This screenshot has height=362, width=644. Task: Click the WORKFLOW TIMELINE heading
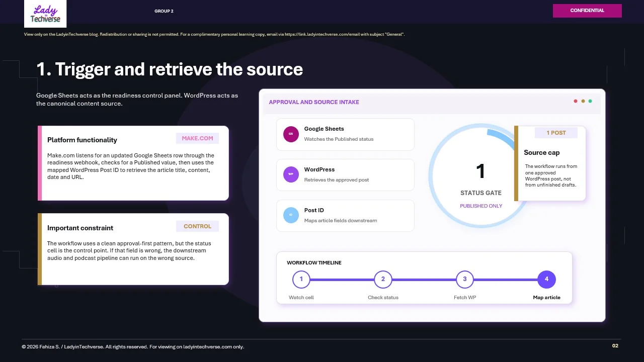pyautogui.click(x=314, y=262)
